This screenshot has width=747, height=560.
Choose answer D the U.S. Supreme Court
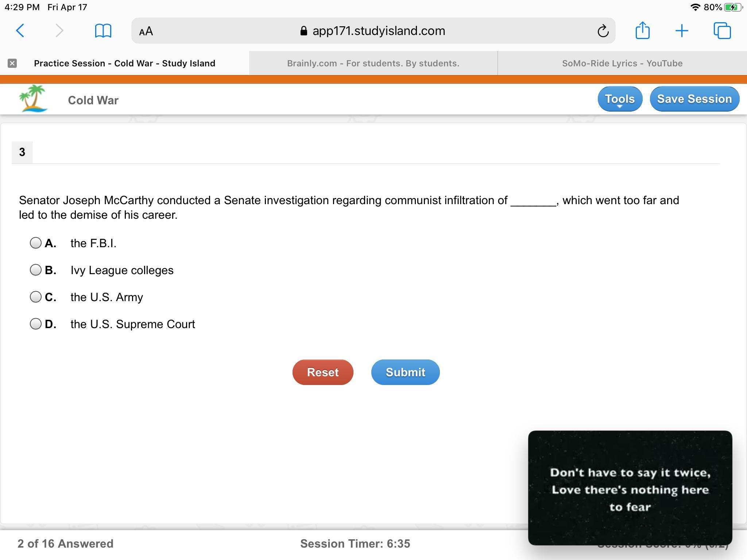click(x=36, y=324)
